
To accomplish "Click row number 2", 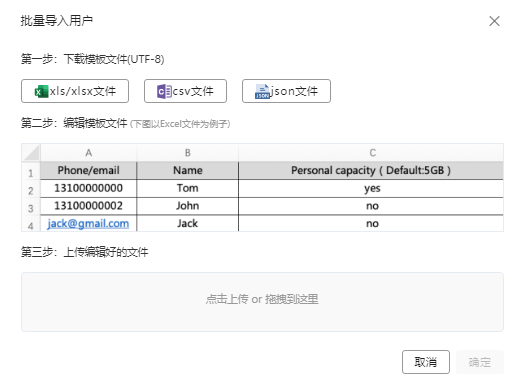I will click(x=31, y=190).
